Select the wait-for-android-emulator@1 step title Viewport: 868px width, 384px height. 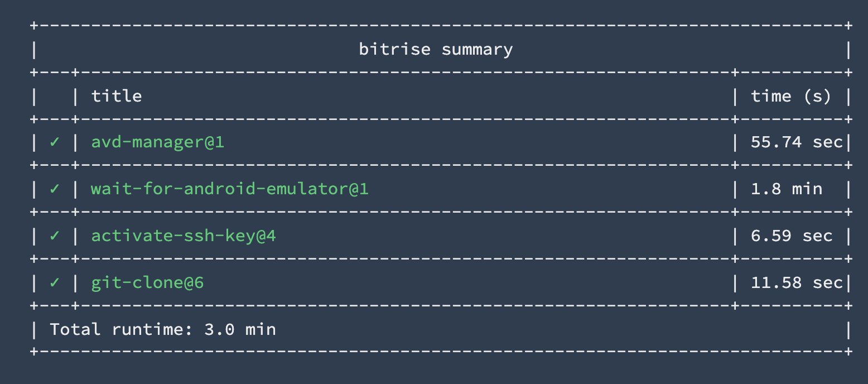[229, 189]
